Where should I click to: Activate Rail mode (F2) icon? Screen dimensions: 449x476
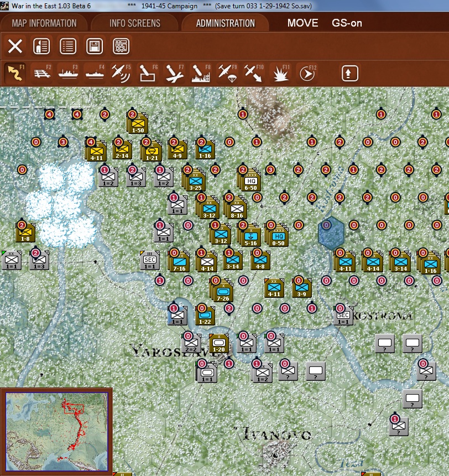[42, 73]
